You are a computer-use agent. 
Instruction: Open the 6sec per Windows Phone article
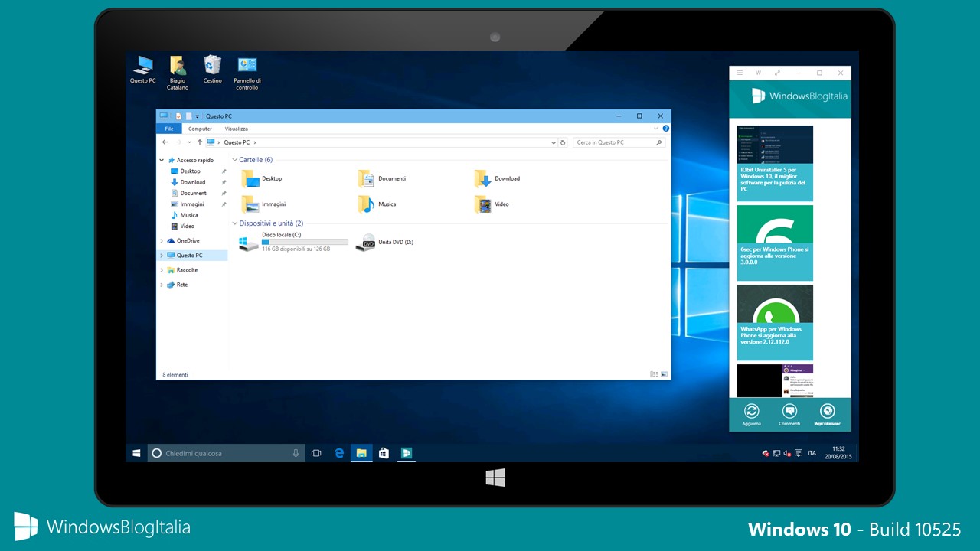tap(775, 243)
